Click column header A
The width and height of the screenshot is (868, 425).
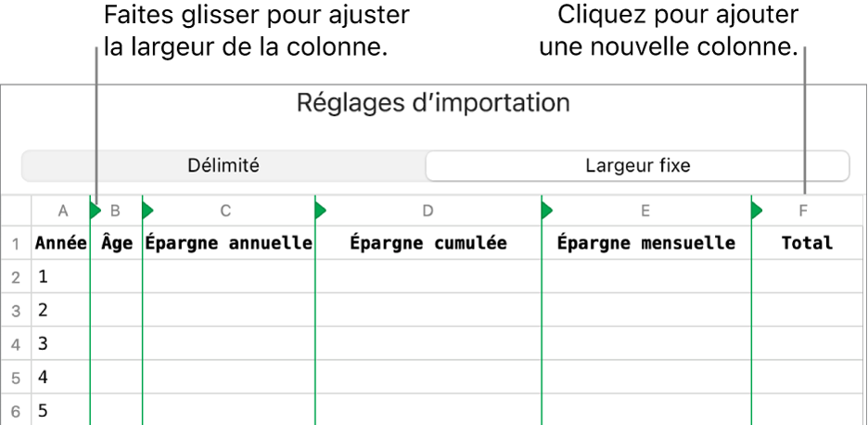[62, 211]
